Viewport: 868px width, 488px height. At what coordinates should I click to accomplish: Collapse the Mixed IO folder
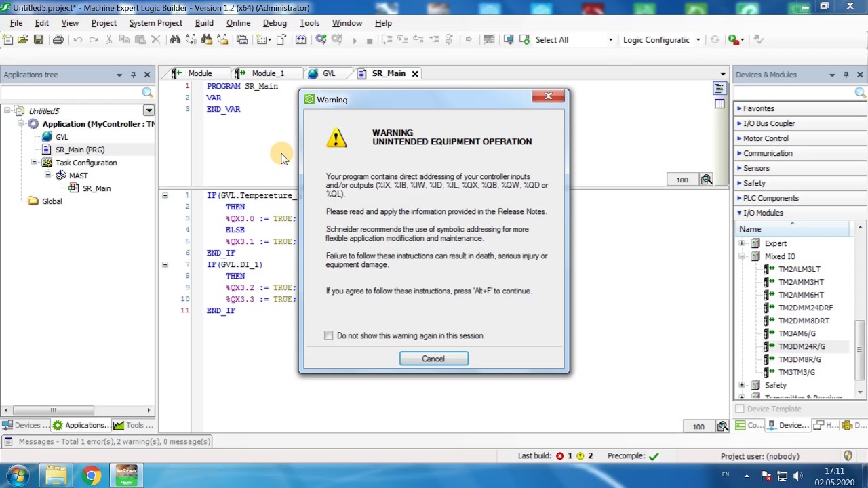[x=742, y=256]
